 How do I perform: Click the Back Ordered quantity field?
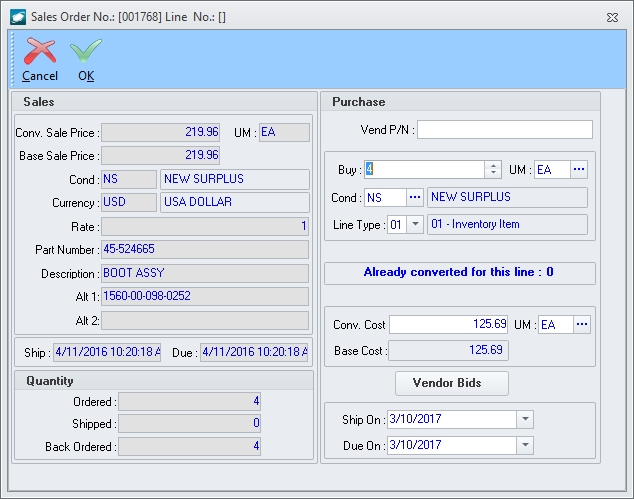[x=189, y=446]
